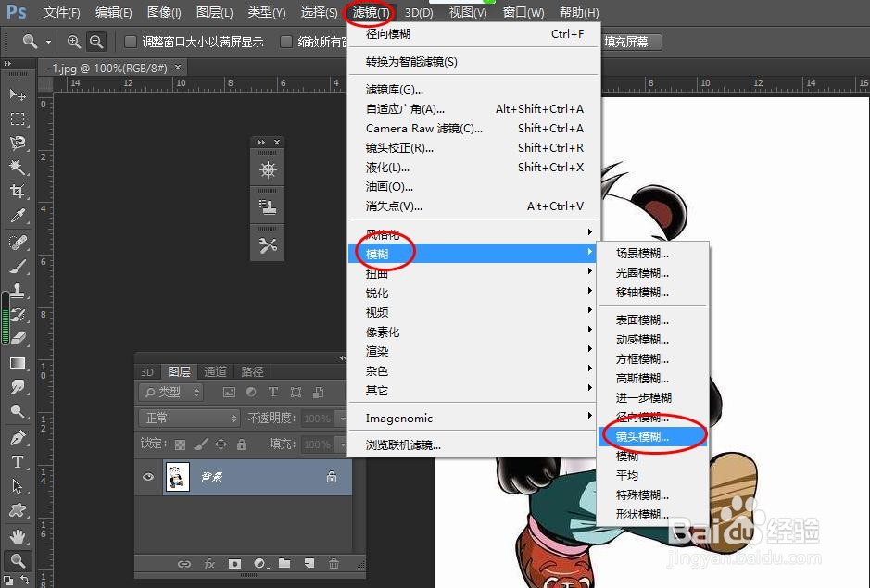Viewport: 870px width, 588px height.
Task: Create a new layer
Action: [309, 564]
